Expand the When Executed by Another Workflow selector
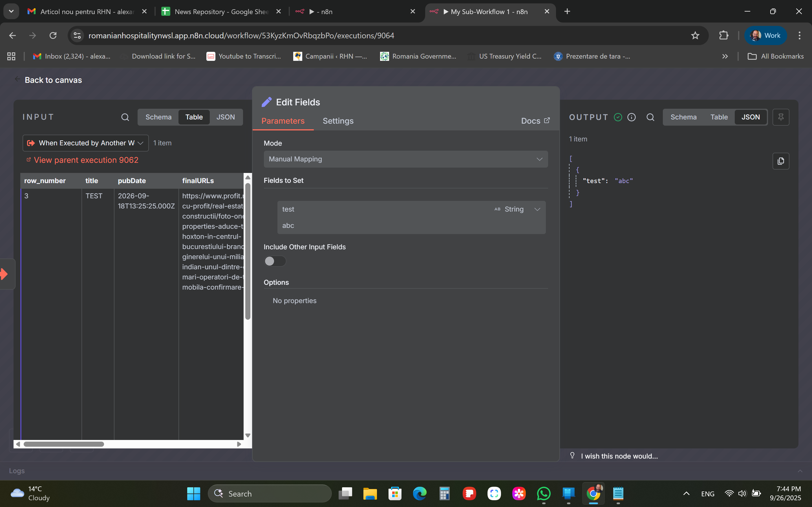Image resolution: width=812 pixels, height=507 pixels. coord(85,143)
